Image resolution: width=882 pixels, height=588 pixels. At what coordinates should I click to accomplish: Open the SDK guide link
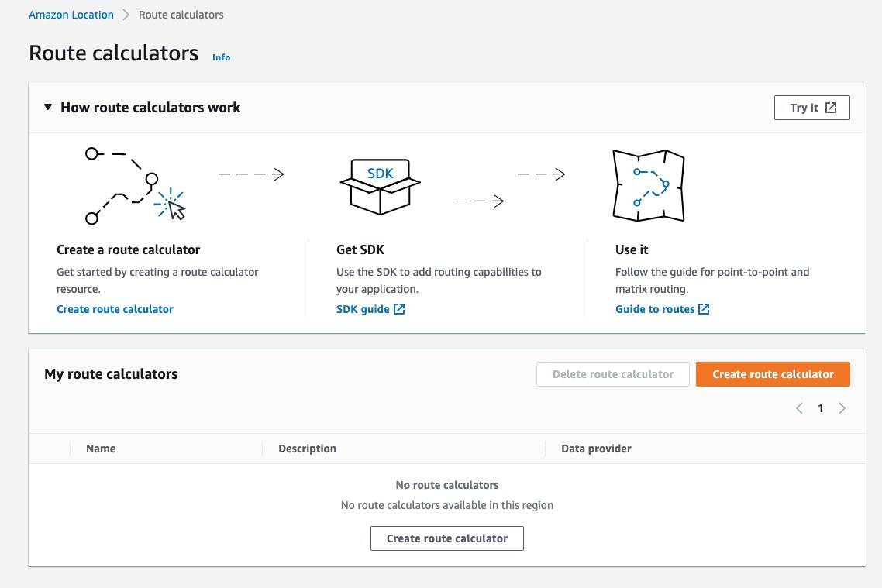pos(363,309)
